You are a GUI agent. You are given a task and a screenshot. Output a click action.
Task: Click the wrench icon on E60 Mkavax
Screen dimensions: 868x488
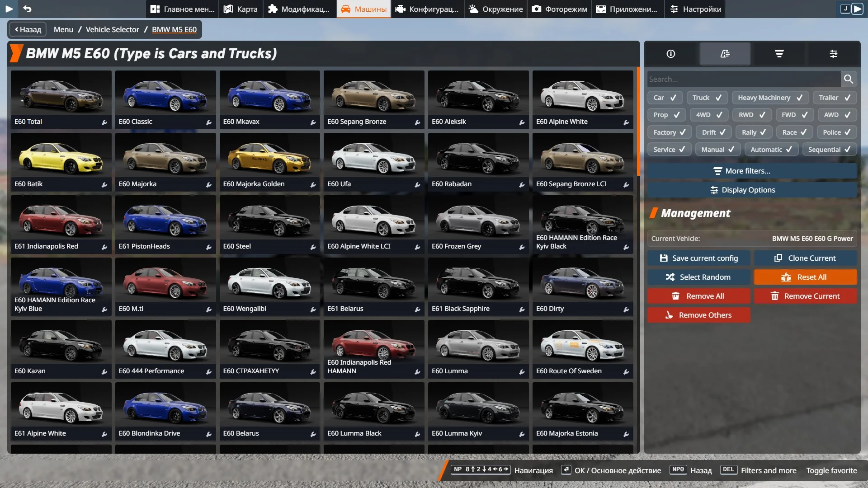click(x=313, y=122)
